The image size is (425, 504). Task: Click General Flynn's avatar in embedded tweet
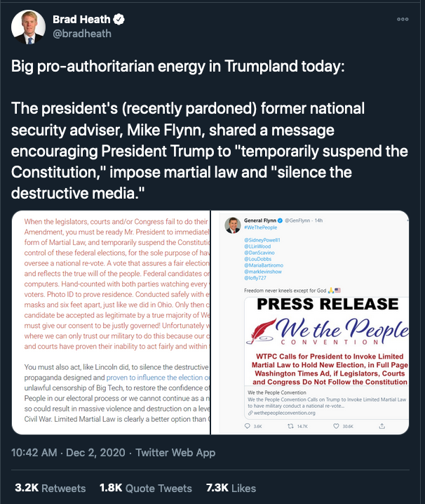(x=234, y=225)
